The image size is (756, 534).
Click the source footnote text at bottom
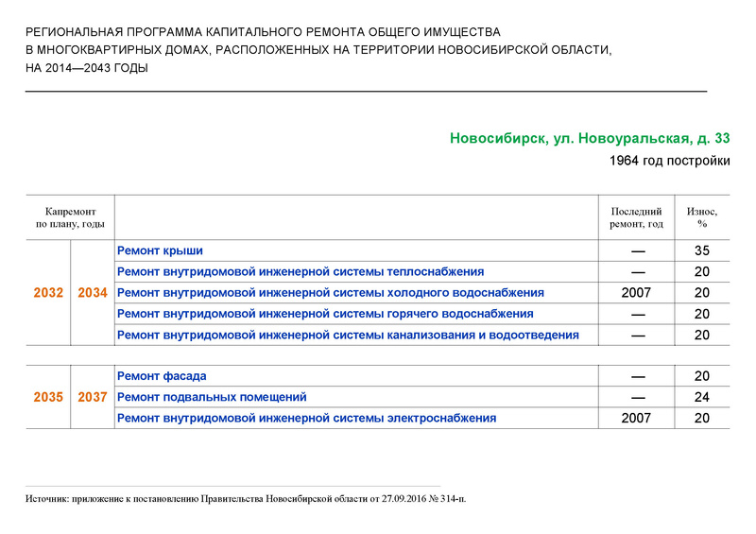pos(246,499)
